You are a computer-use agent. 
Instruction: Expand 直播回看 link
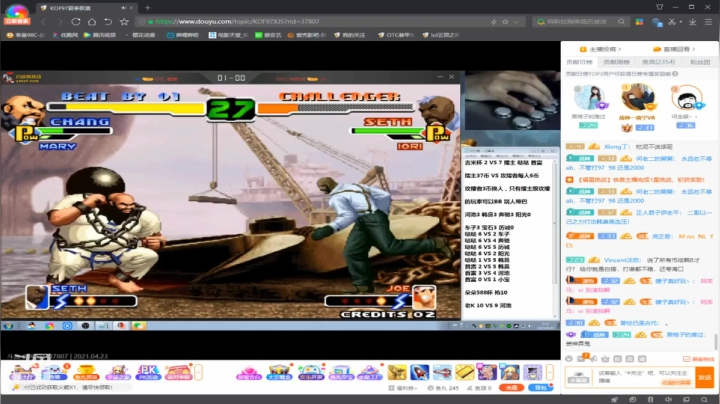tap(674, 49)
